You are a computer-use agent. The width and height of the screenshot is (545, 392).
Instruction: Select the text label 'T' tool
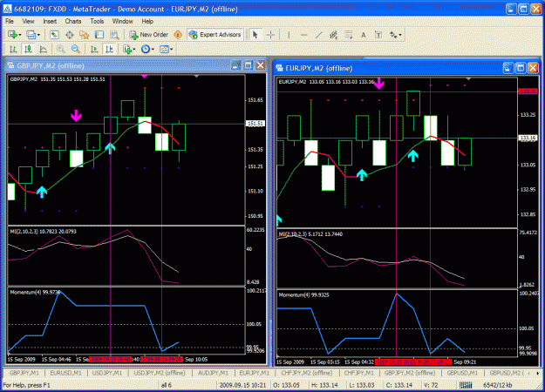pyautogui.click(x=378, y=35)
